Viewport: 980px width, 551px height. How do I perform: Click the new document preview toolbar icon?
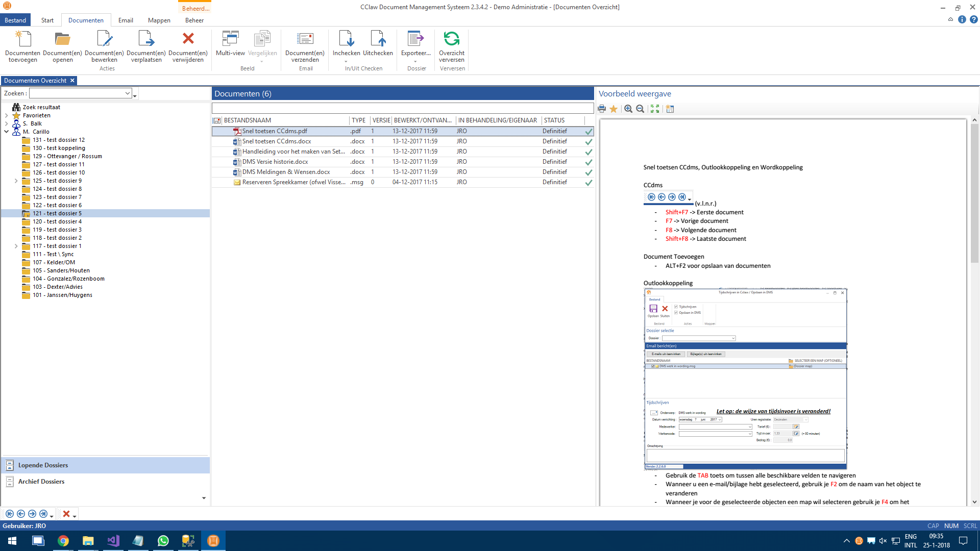coord(670,109)
